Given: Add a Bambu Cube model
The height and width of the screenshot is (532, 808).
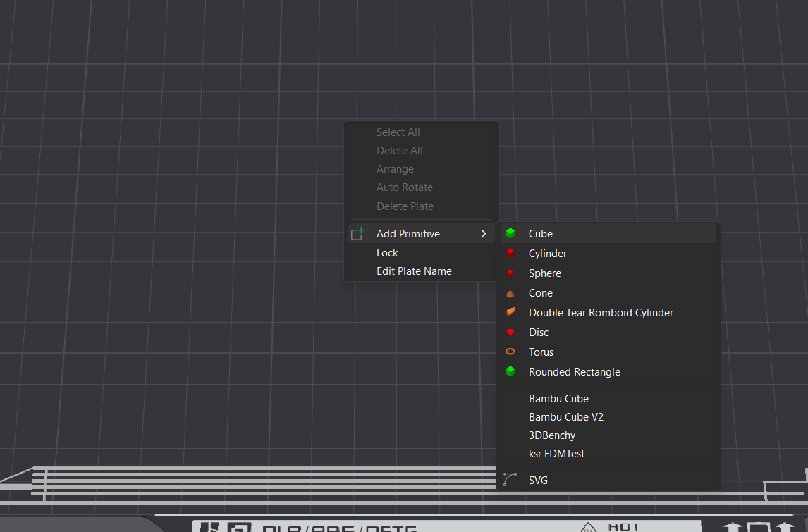Looking at the screenshot, I should 558,398.
